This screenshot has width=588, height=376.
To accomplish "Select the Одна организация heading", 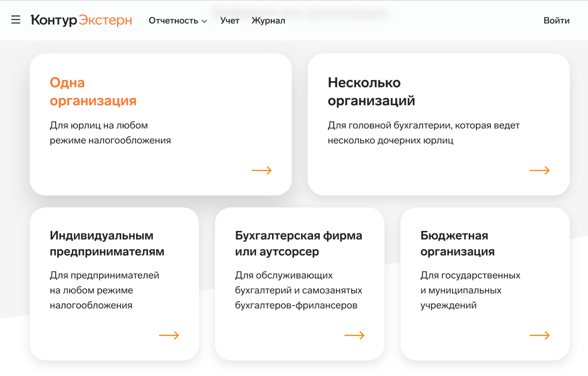I will (x=93, y=92).
